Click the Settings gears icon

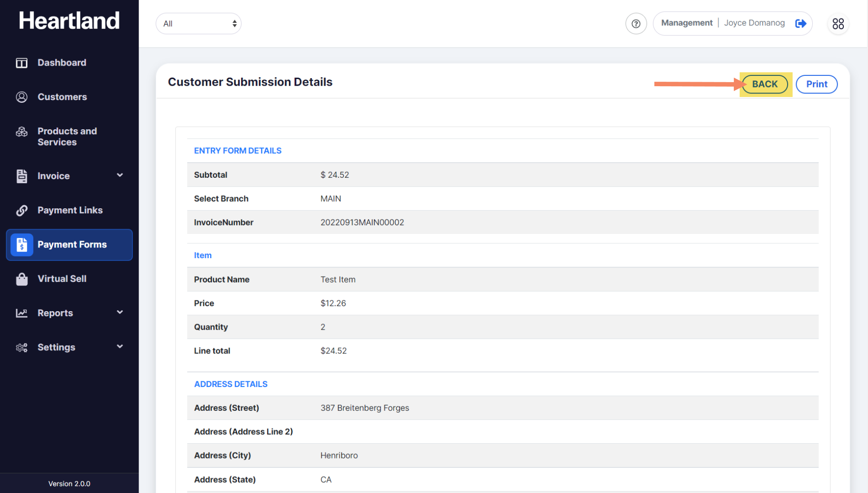coord(22,348)
